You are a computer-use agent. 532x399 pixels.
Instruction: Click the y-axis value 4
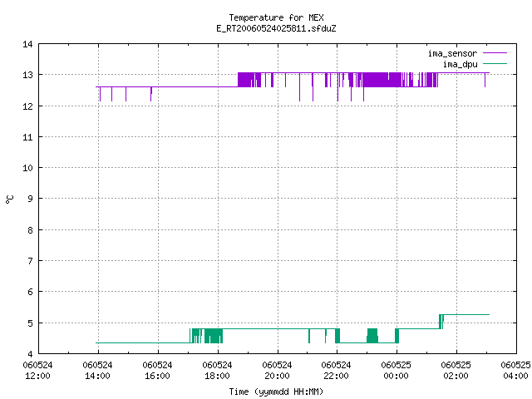pyautogui.click(x=30, y=354)
